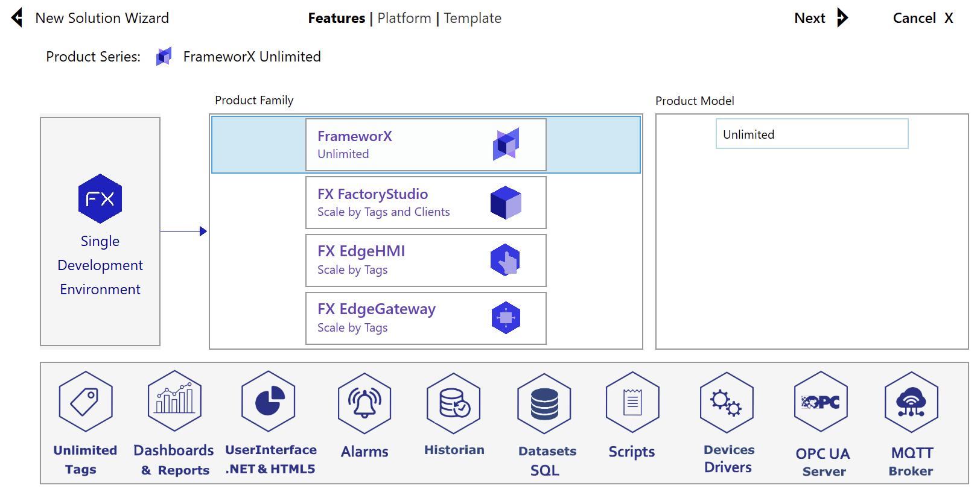Screen dimensions: 980x492
Task: Click the Historian database icon
Action: pyautogui.click(x=453, y=403)
